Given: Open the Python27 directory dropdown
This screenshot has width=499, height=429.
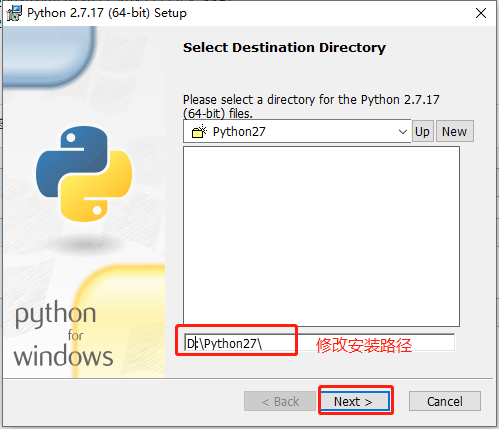Looking at the screenshot, I should point(403,132).
